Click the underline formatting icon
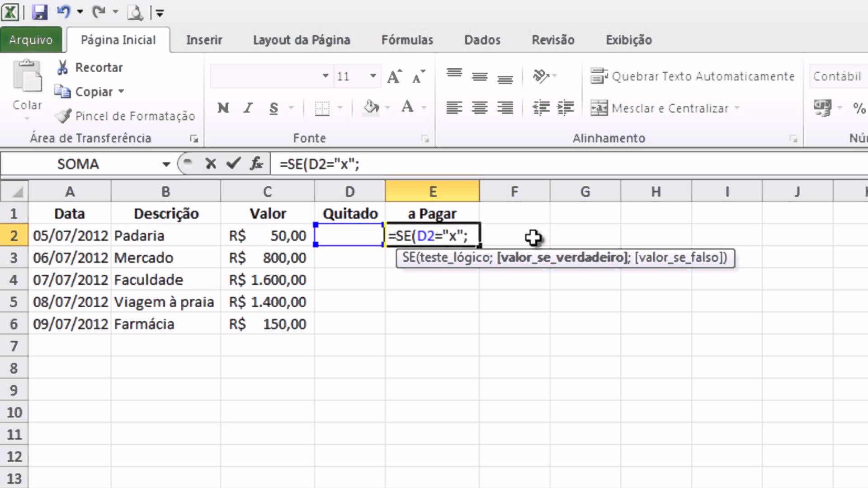868x488 pixels. [x=274, y=108]
